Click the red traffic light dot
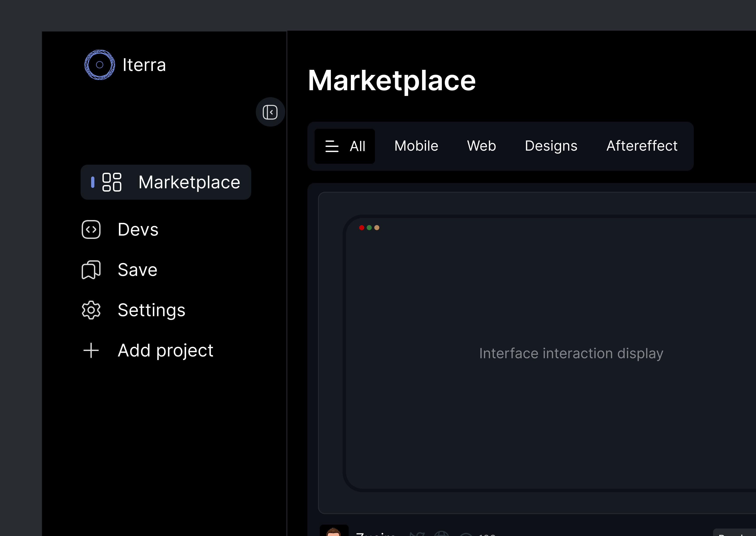 pos(362,228)
